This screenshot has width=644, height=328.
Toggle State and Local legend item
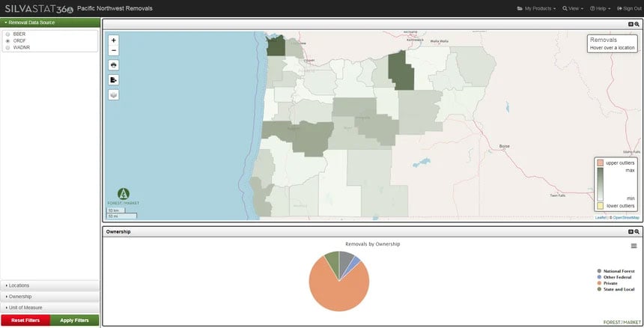(616, 289)
